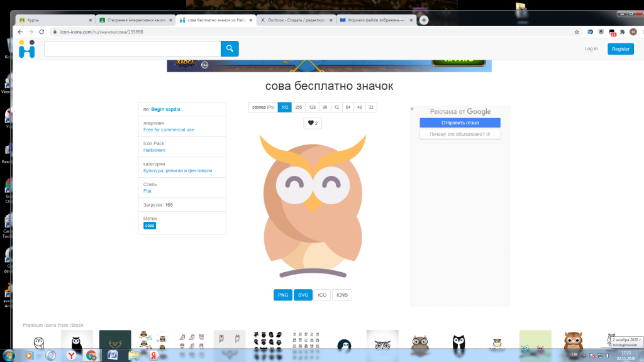Viewport: 644px width, 362px height.
Task: Switch to the Ourboox browser tab
Action: click(x=291, y=20)
